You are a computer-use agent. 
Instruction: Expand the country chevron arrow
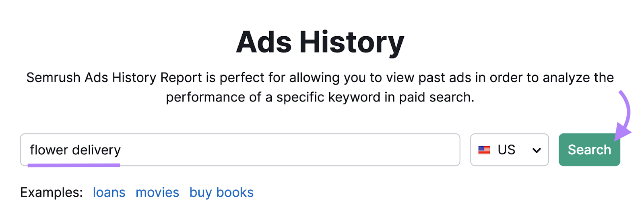click(536, 150)
